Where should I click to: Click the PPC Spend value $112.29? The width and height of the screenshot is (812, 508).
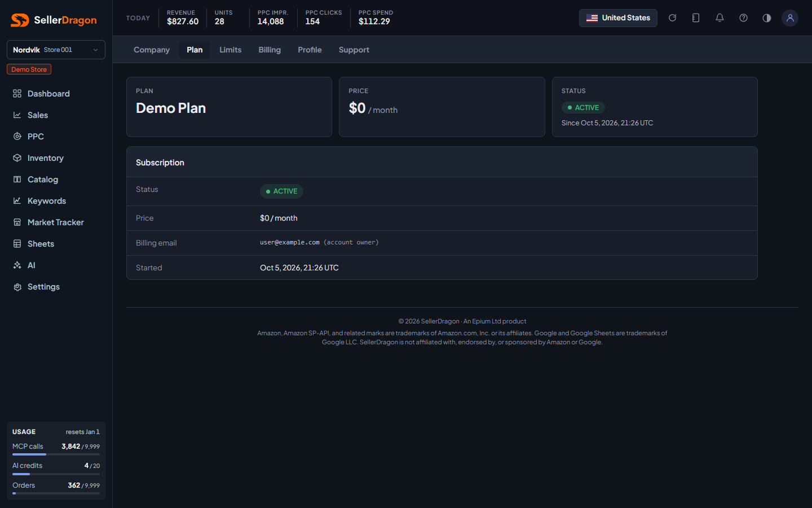(374, 21)
